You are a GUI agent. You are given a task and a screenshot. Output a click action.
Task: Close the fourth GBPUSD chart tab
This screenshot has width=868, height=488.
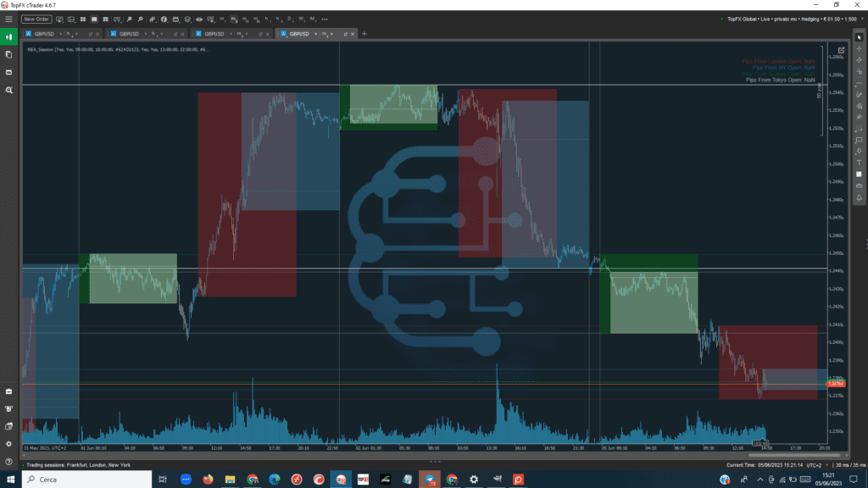click(x=353, y=34)
